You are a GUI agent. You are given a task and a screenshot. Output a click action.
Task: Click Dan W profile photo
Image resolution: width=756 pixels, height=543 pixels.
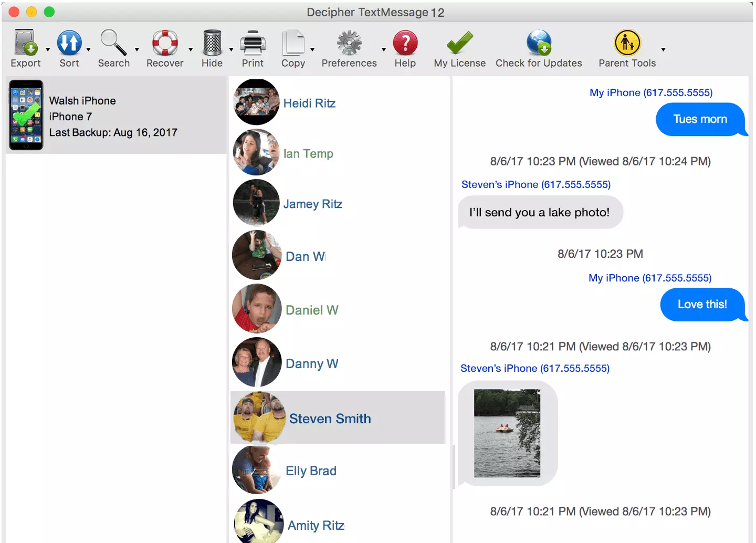(x=257, y=255)
